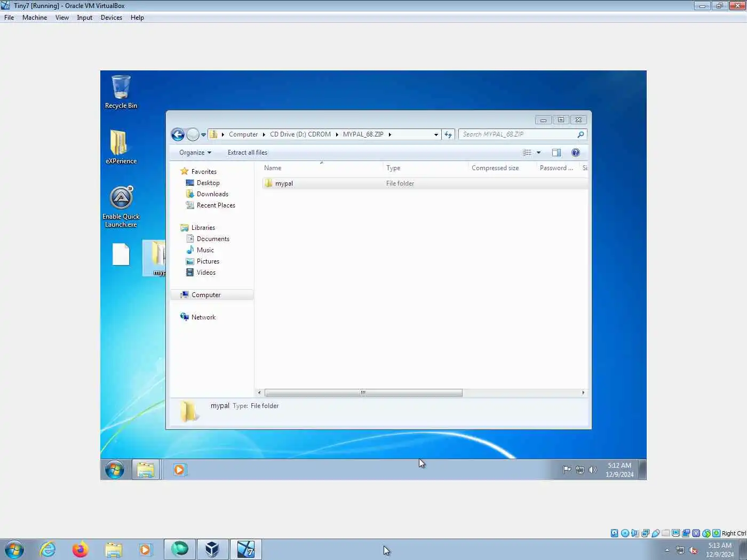Sort by the Compressed size column
Viewport: 747px width, 560px height.
pyautogui.click(x=502, y=168)
